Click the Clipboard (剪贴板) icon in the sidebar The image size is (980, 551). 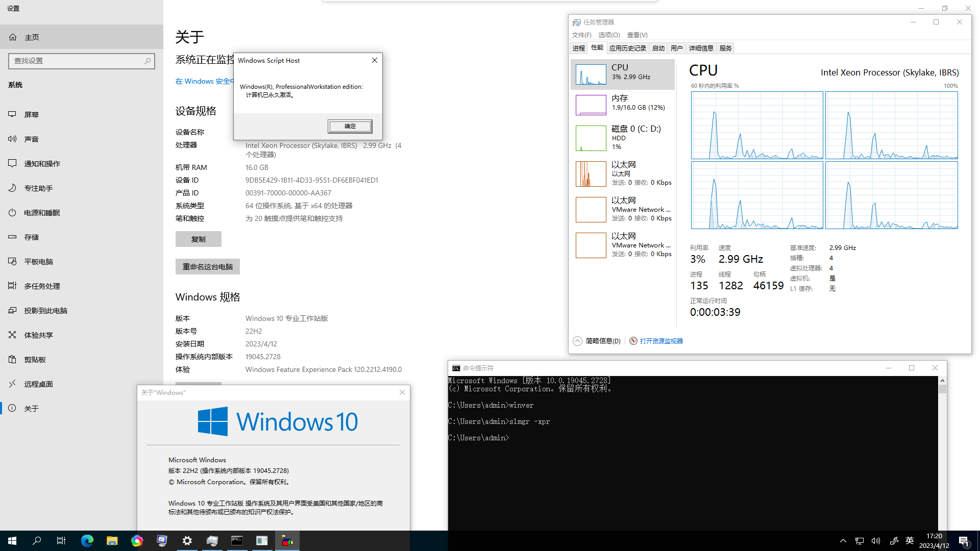[x=12, y=359]
